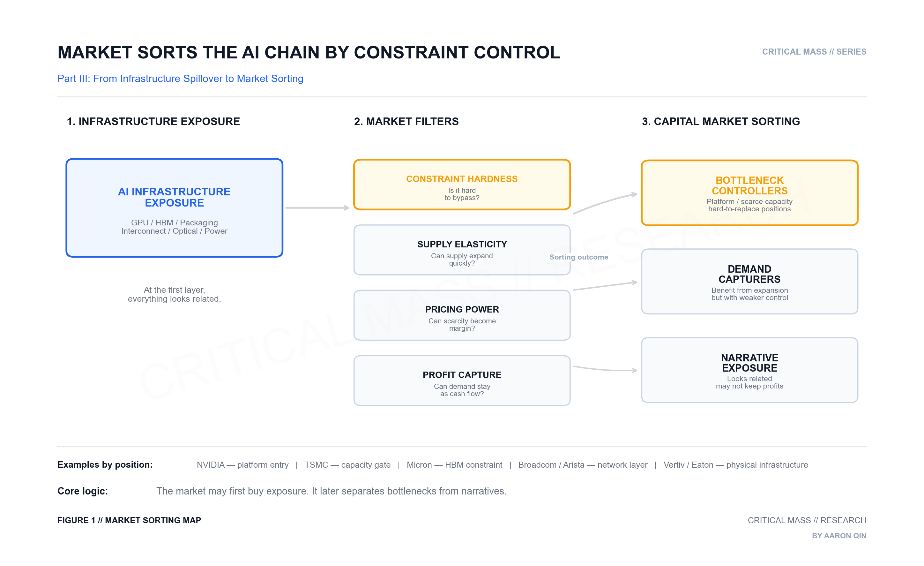Click the "3. Capital Market Sorting" heading

pyautogui.click(x=720, y=122)
